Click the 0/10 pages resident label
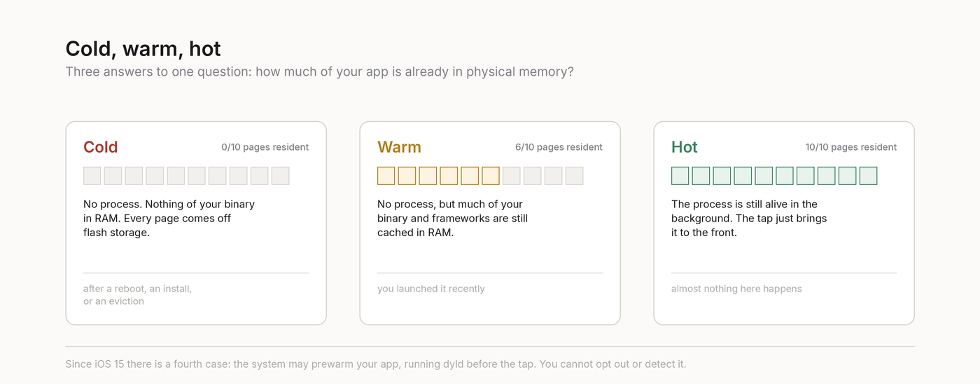 click(x=265, y=147)
